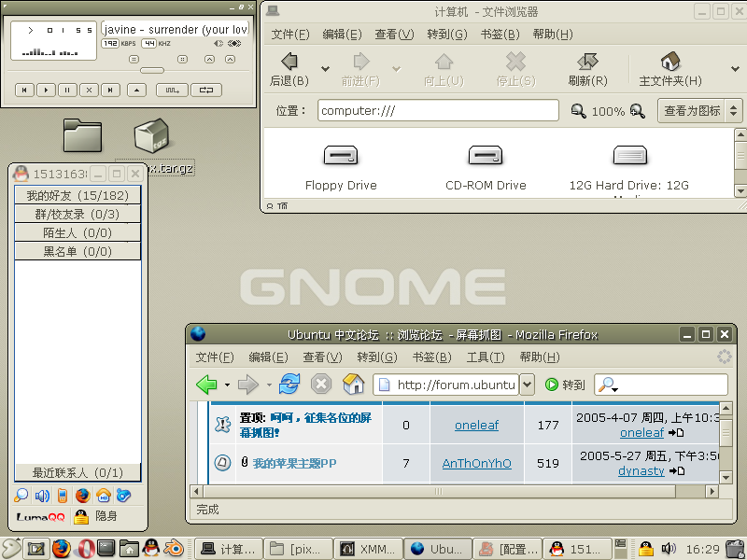The height and width of the screenshot is (560, 747).
Task: Launch Firefox from bottom panel
Action: [61, 549]
